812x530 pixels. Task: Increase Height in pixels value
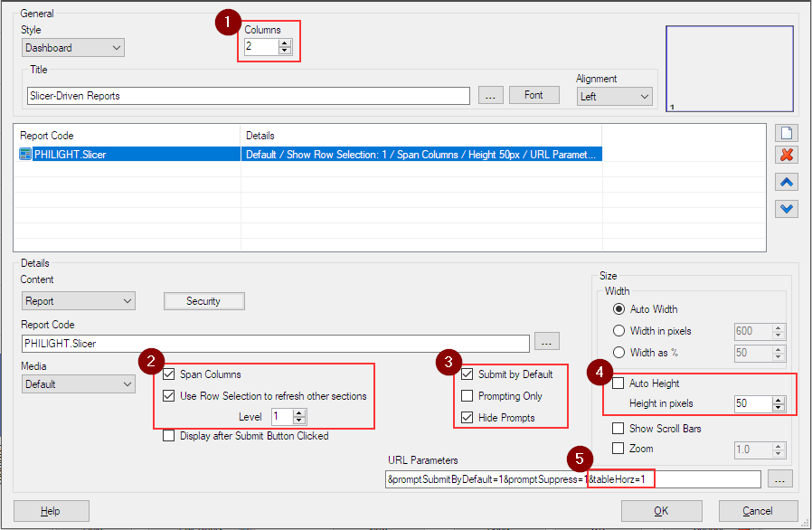779,400
